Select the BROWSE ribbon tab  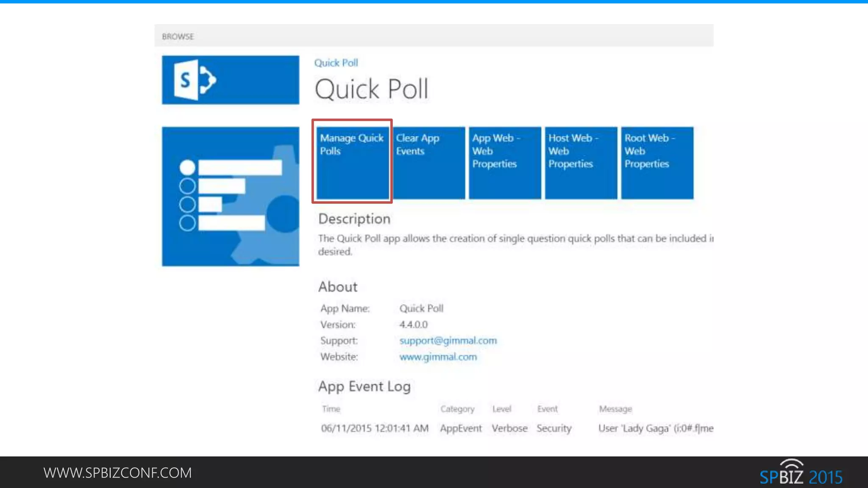[x=178, y=36]
